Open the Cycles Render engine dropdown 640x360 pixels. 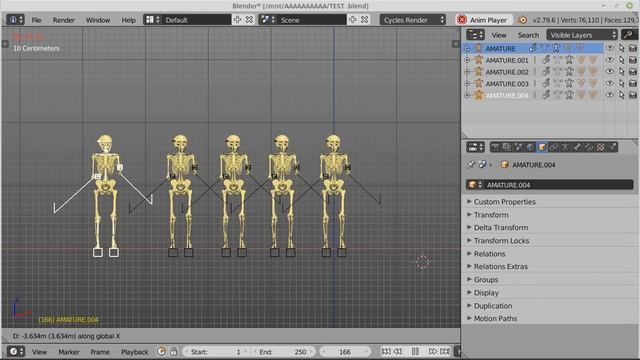tap(413, 20)
